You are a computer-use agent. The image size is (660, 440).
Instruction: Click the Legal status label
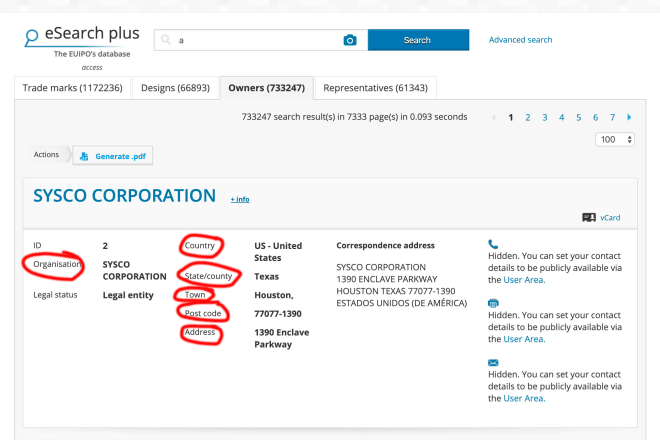(x=55, y=295)
